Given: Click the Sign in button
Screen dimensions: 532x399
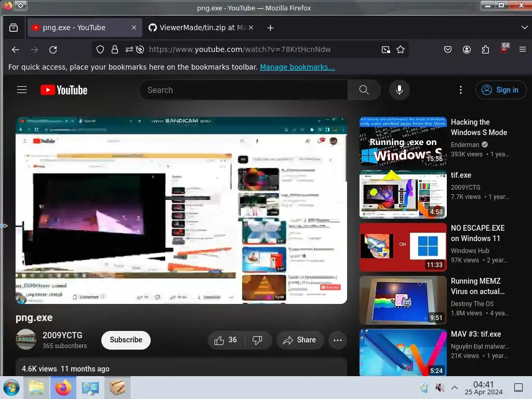Looking at the screenshot, I should click(x=501, y=90).
